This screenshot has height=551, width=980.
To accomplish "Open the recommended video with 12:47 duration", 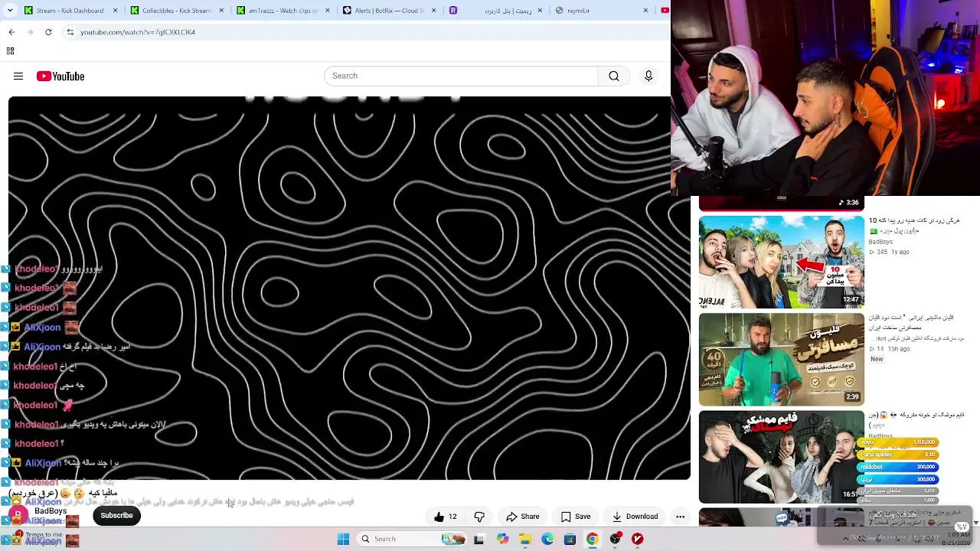I will [782, 262].
